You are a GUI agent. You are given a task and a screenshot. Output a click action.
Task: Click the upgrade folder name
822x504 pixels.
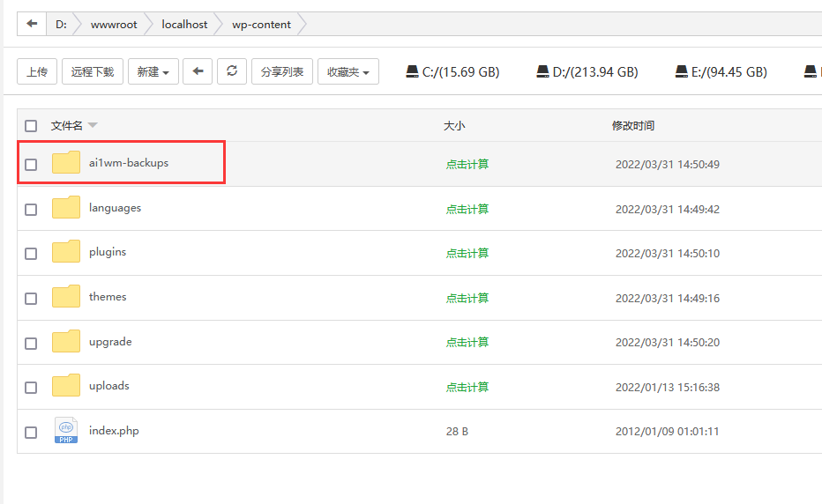pos(110,342)
